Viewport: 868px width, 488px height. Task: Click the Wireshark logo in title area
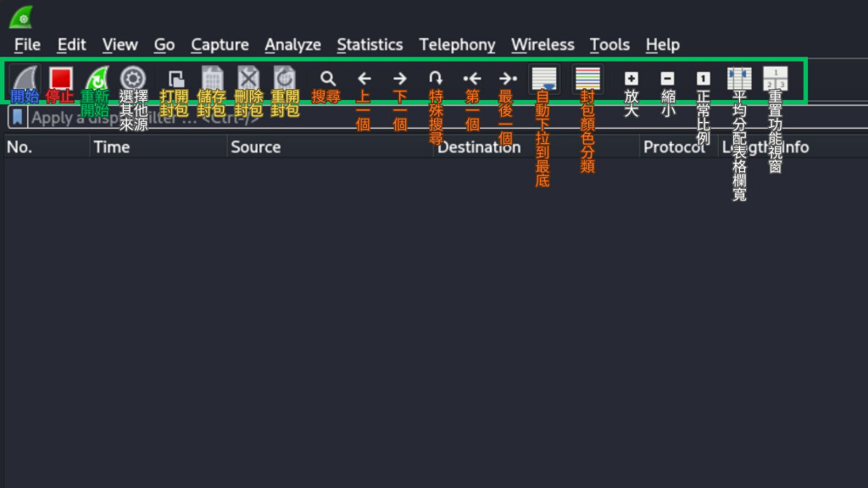click(21, 17)
